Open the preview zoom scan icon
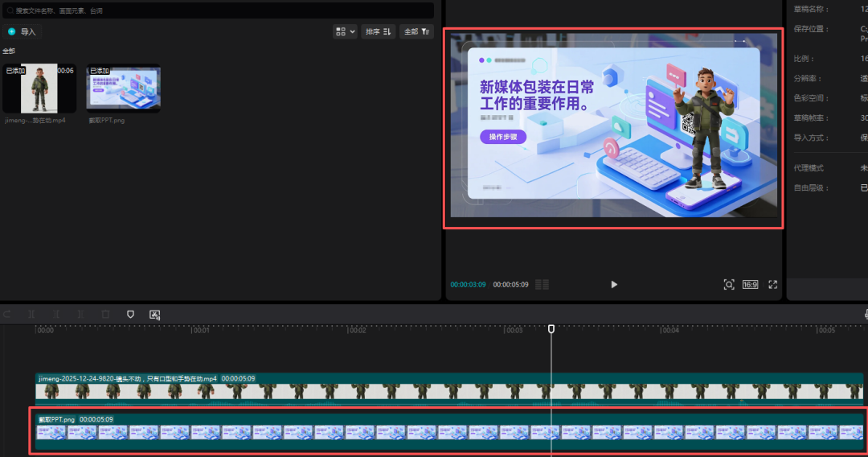The height and width of the screenshot is (457, 868). click(728, 284)
